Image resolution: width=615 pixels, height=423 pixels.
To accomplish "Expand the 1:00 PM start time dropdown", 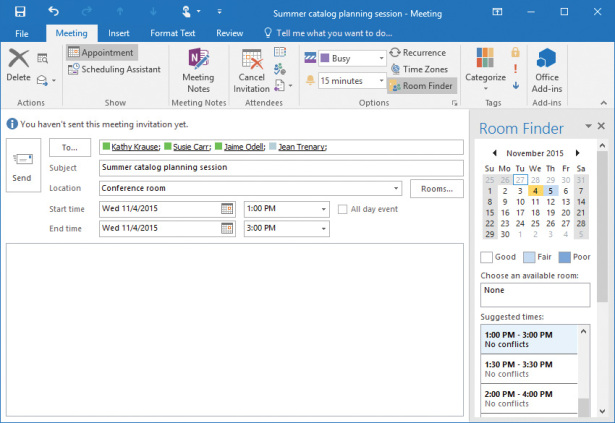I will [322, 209].
